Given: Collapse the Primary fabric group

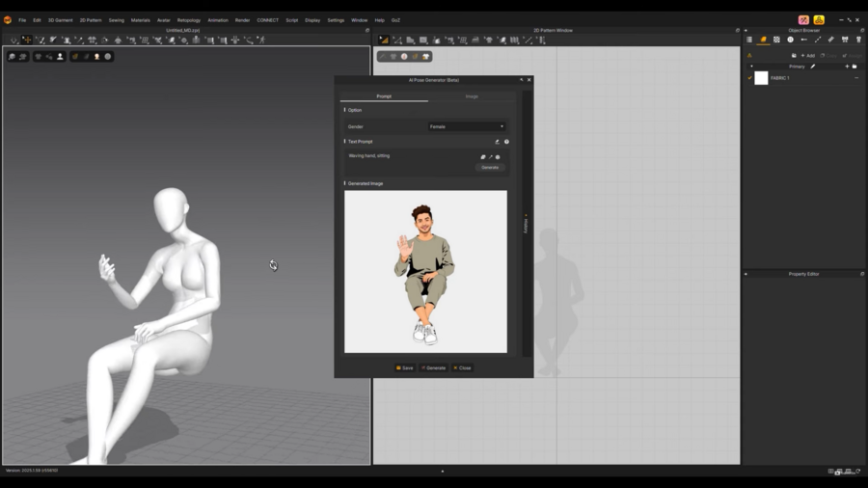Looking at the screenshot, I should click(x=751, y=67).
